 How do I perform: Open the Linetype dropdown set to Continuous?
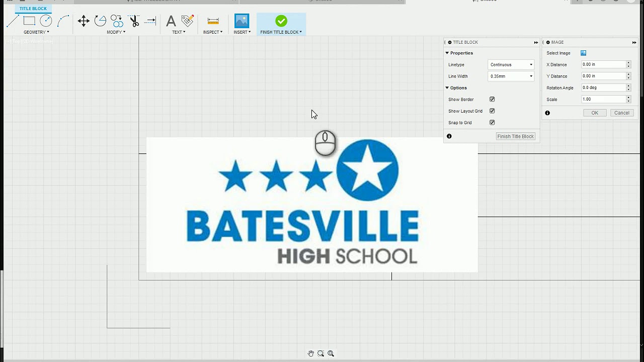tap(511, 64)
